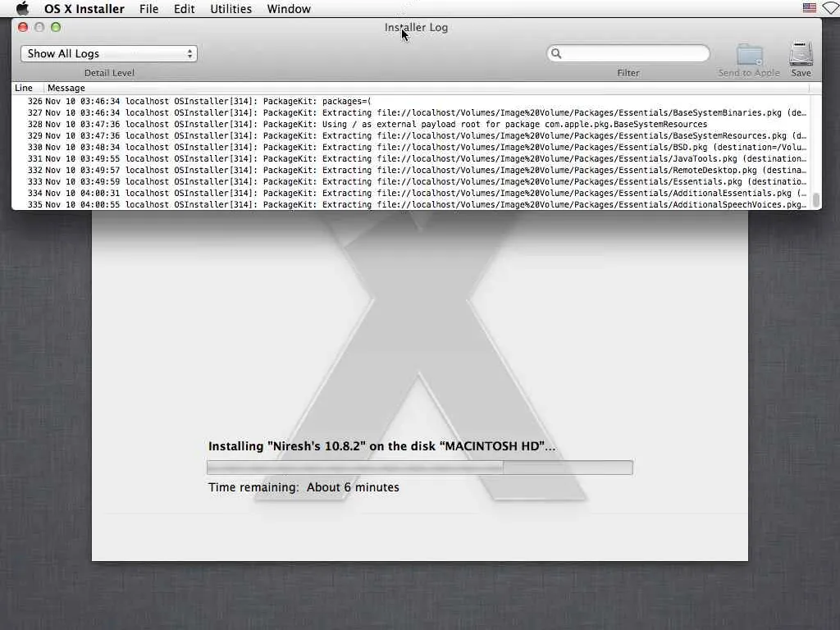Image resolution: width=840 pixels, height=630 pixels.
Task: Select log line 331 JavaTools.pkg
Action: point(410,158)
